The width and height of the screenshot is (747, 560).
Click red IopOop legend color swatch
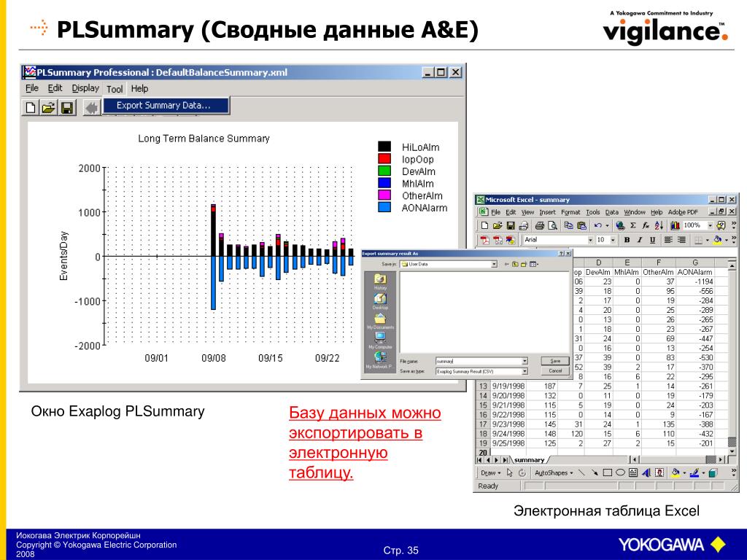384,158
